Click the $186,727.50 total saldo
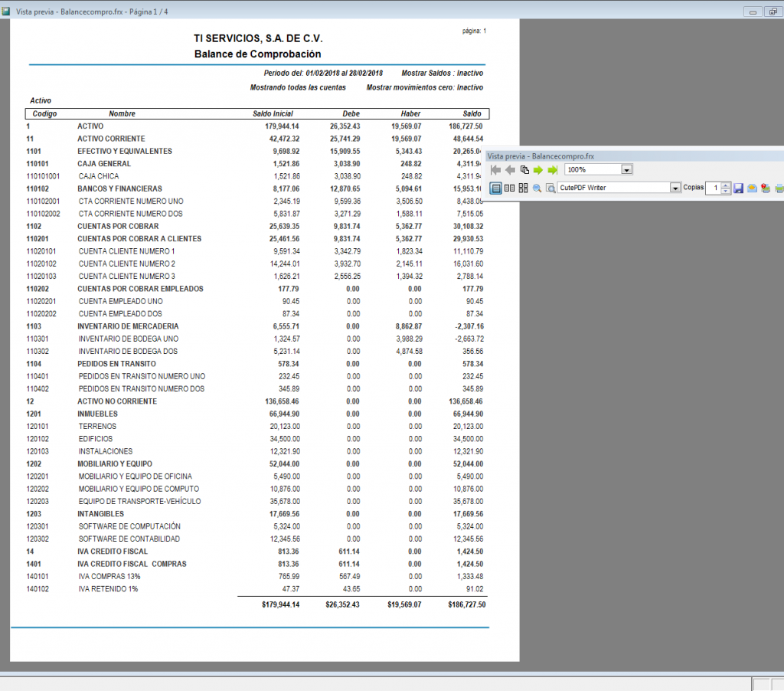 tap(467, 604)
